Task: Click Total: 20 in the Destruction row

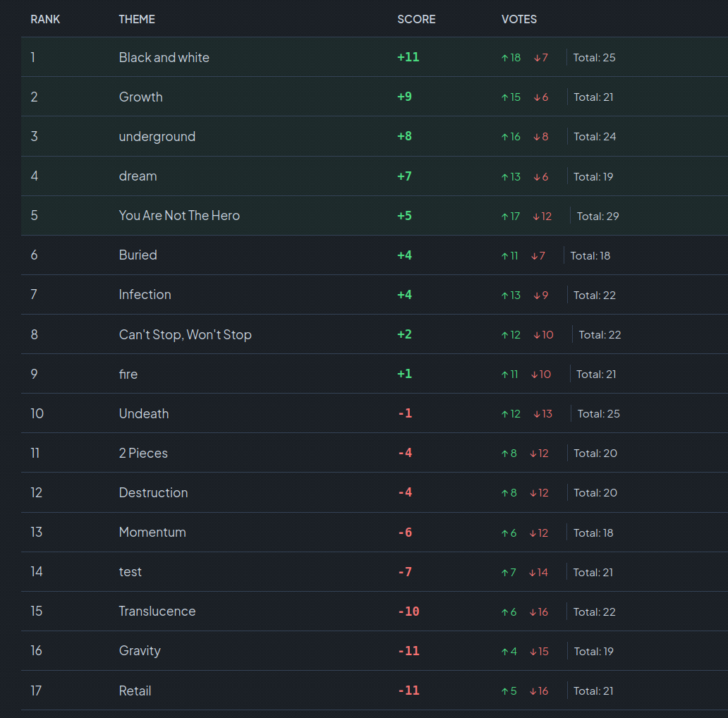Action: (595, 493)
